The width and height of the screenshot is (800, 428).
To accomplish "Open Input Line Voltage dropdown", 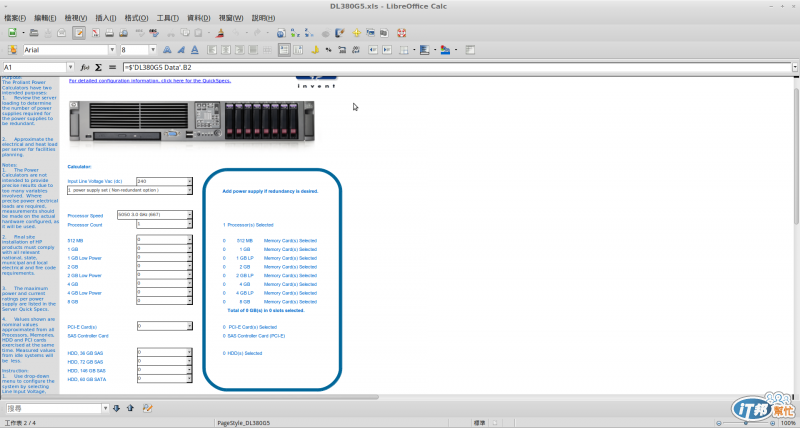I will tap(189, 181).
